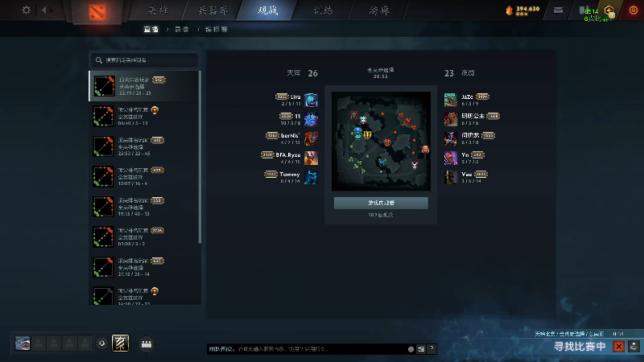Click the Dota 2 logo home button

(97, 12)
